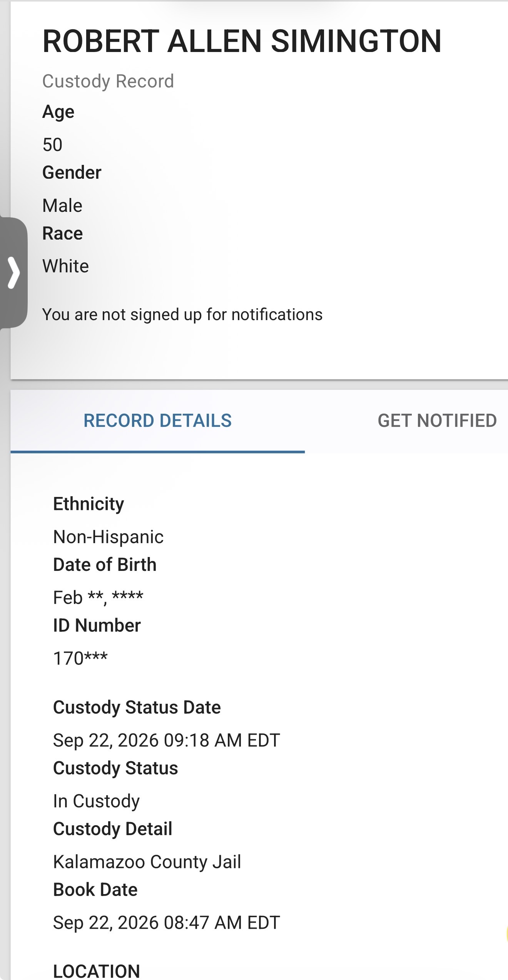Select the Non-Hispanic ethnicity value
This screenshot has height=980, width=508.
(x=109, y=537)
